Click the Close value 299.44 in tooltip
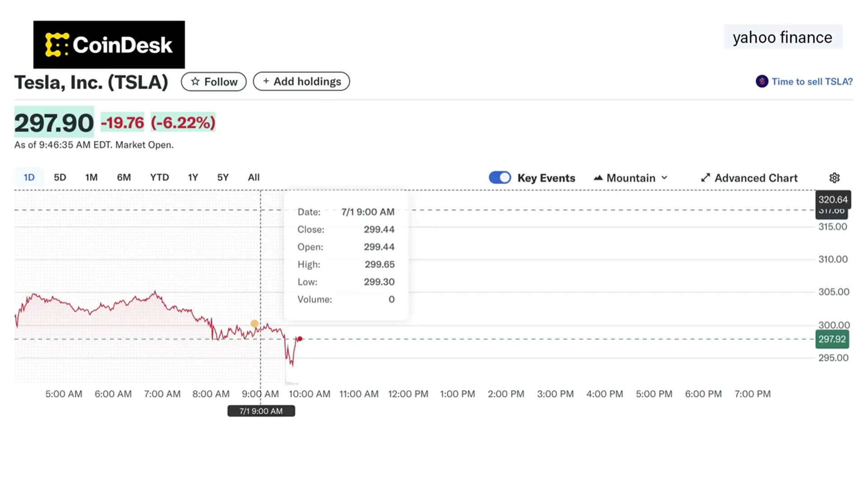868x488 pixels. point(379,229)
